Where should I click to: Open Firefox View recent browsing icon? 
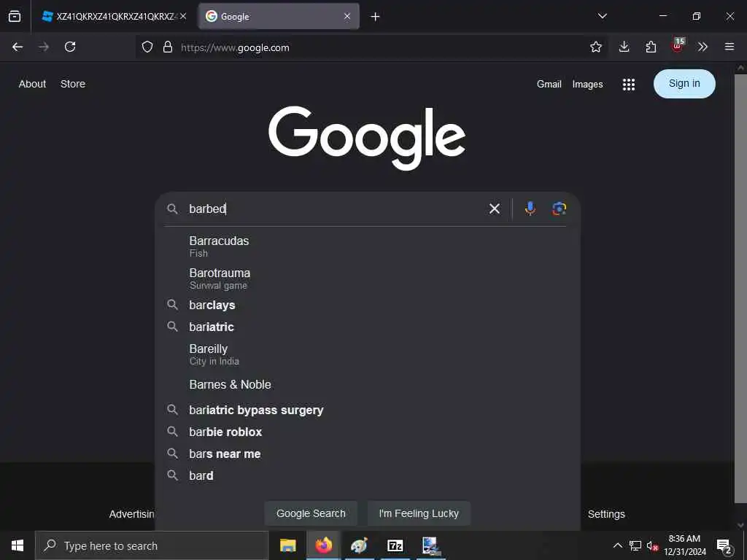click(x=15, y=16)
